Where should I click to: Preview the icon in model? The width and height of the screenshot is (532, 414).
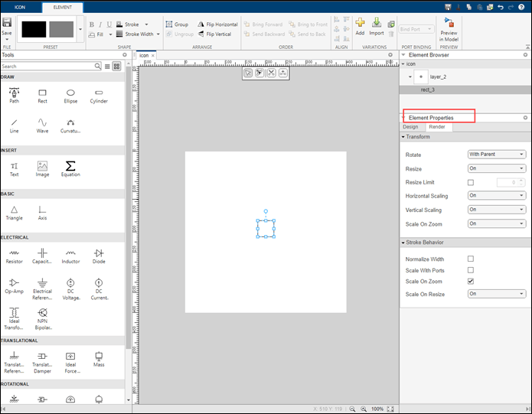click(x=449, y=30)
